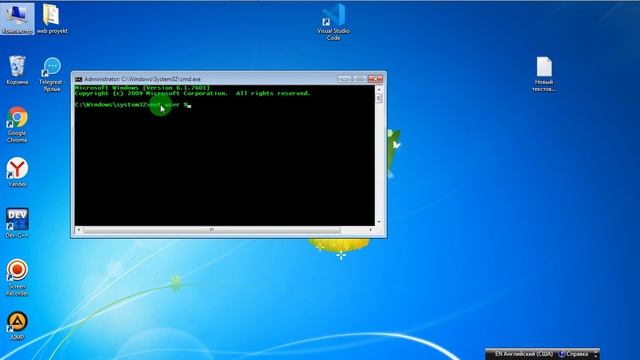The image size is (640, 360).
Task: Select the Screen Recorder desktop icon
Action: click(17, 277)
